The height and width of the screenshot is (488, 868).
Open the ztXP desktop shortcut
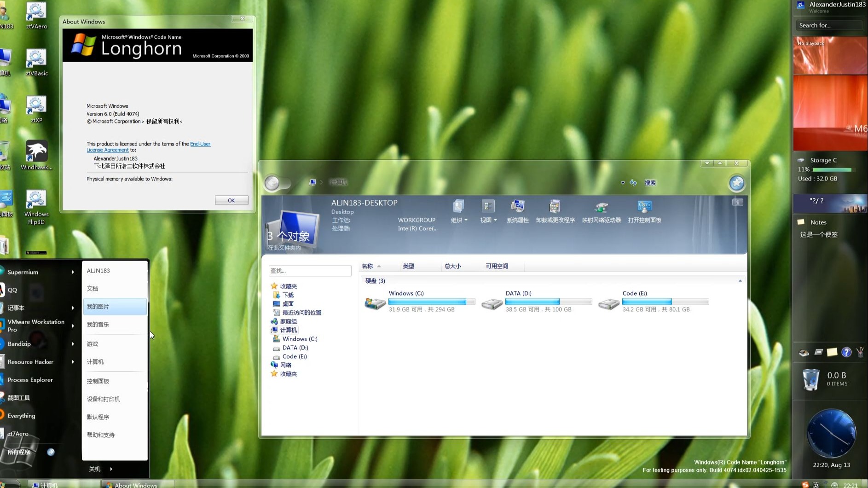tap(36, 110)
